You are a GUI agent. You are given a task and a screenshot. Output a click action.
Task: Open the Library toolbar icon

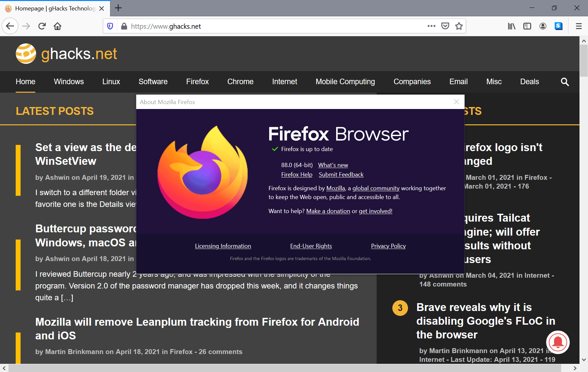coord(511,26)
